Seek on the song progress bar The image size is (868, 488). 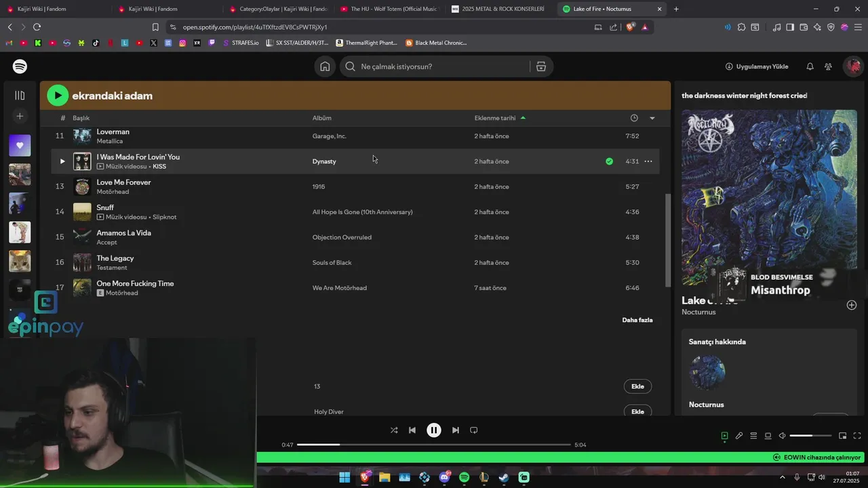[x=434, y=445]
